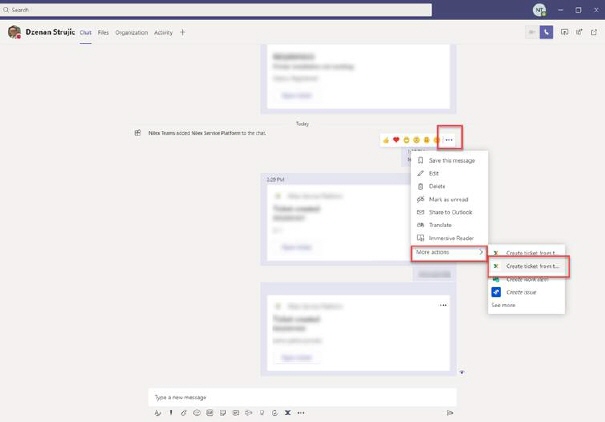Open the Organization tab
605x422 pixels.
click(x=131, y=32)
